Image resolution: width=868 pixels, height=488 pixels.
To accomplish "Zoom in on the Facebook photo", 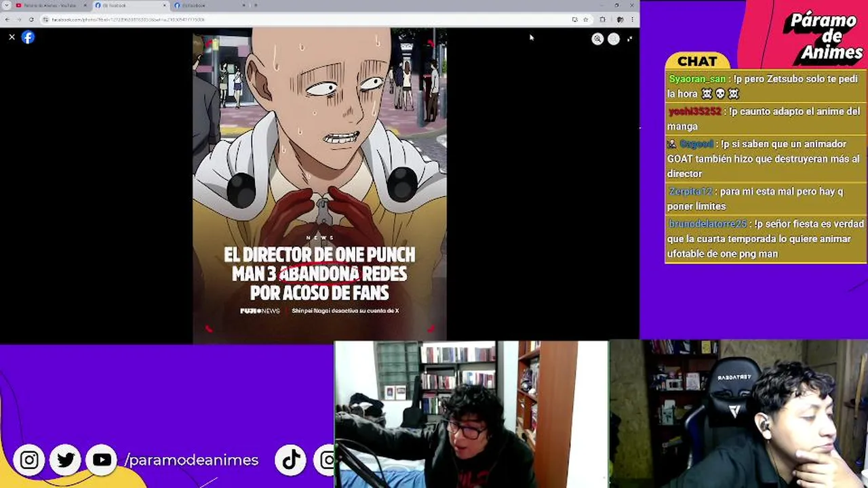I will click(597, 39).
